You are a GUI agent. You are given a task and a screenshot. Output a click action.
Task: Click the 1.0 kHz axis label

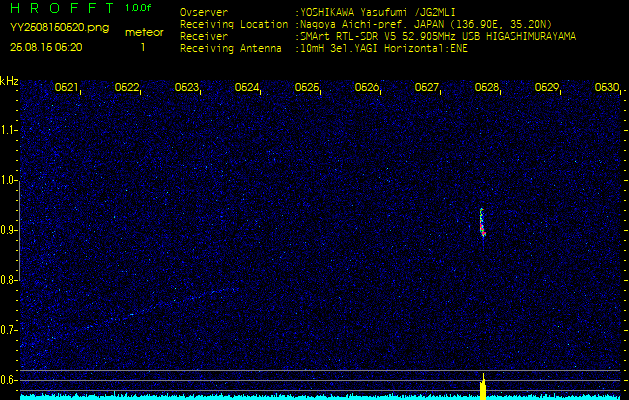click(8, 180)
